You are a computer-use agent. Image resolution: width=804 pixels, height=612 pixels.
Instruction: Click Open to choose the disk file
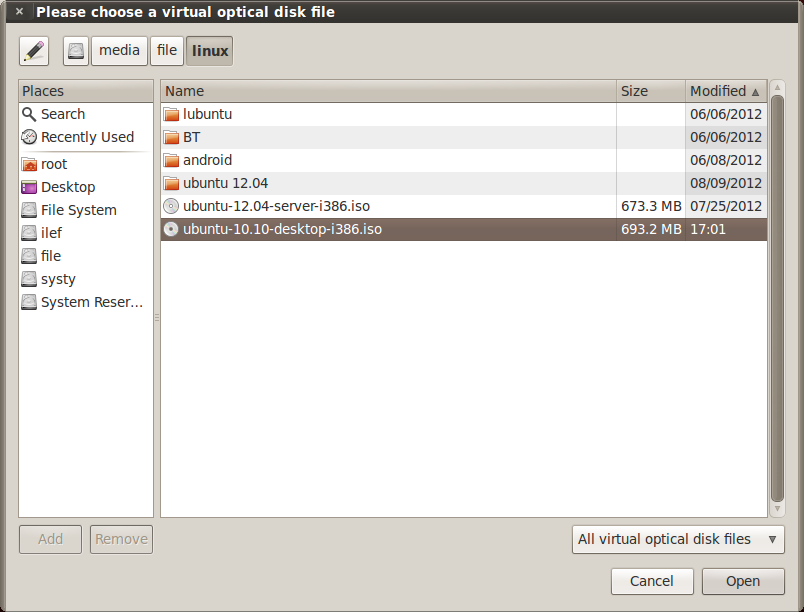(742, 581)
